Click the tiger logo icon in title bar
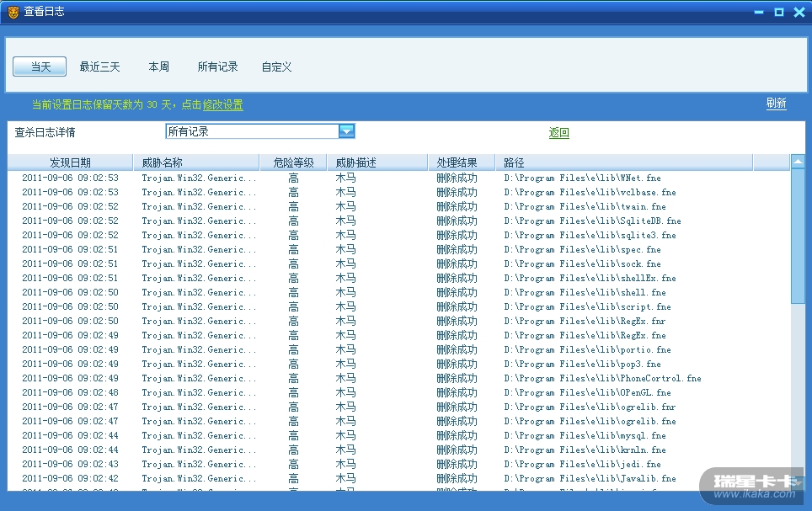 click(13, 12)
